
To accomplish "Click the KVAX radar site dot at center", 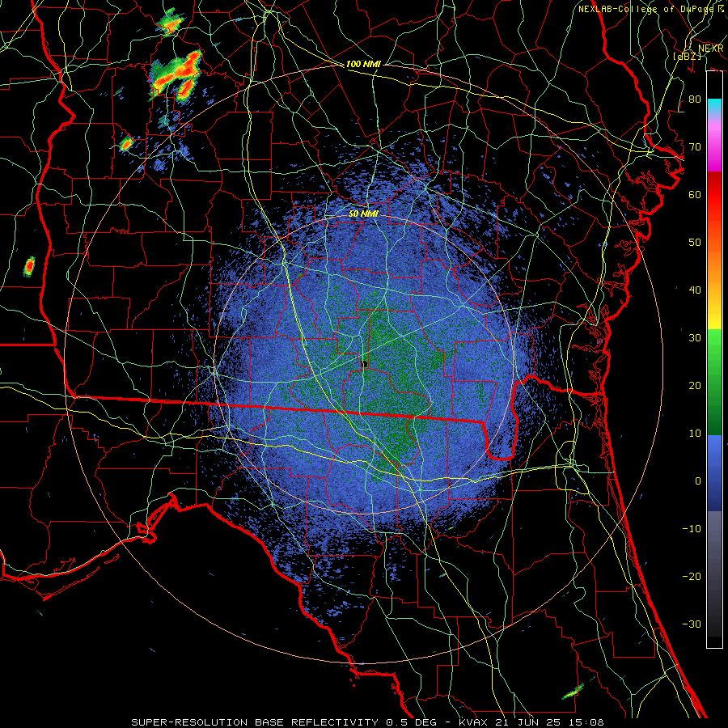I will click(364, 365).
